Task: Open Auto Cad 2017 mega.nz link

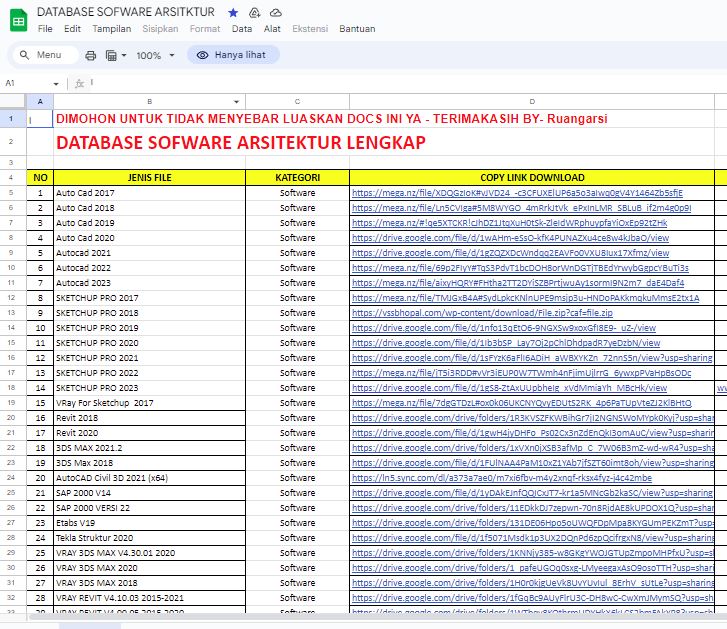Action: pos(517,193)
